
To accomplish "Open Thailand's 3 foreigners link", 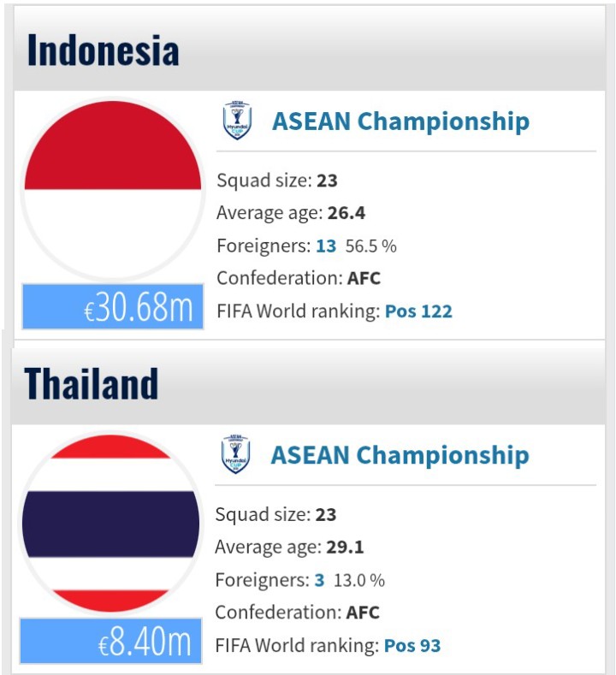I will click(x=319, y=580).
